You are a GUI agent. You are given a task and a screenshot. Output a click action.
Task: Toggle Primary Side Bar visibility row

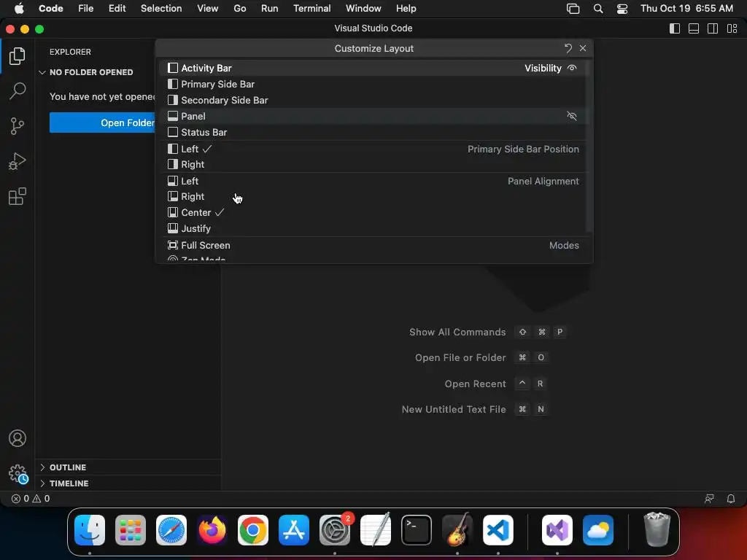click(x=374, y=85)
